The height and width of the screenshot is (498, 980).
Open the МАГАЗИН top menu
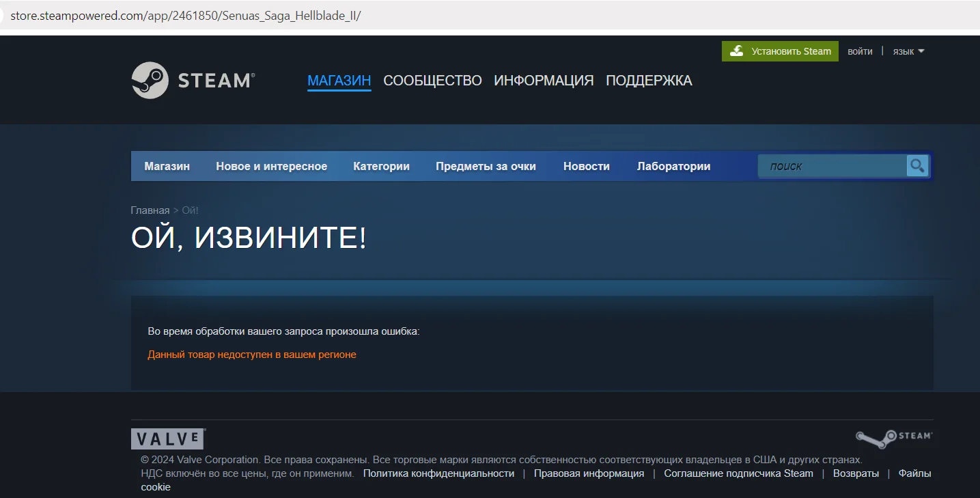pos(339,81)
